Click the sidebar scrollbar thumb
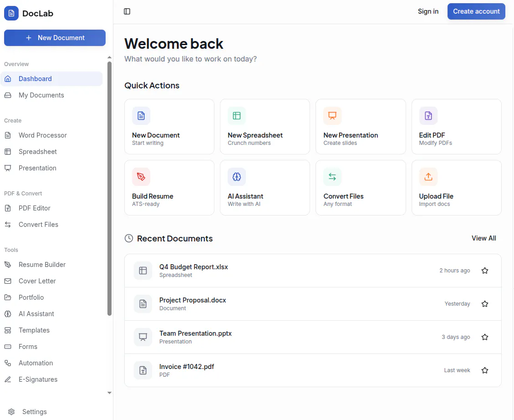 point(109,189)
